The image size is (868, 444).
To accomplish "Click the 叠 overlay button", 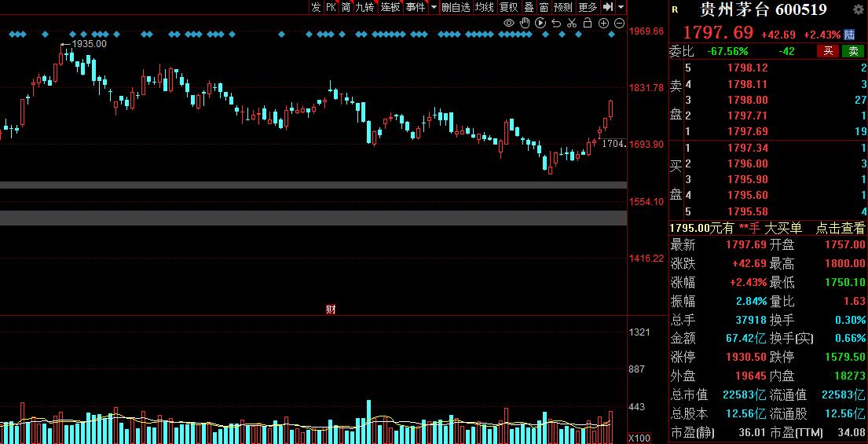I will (529, 6).
